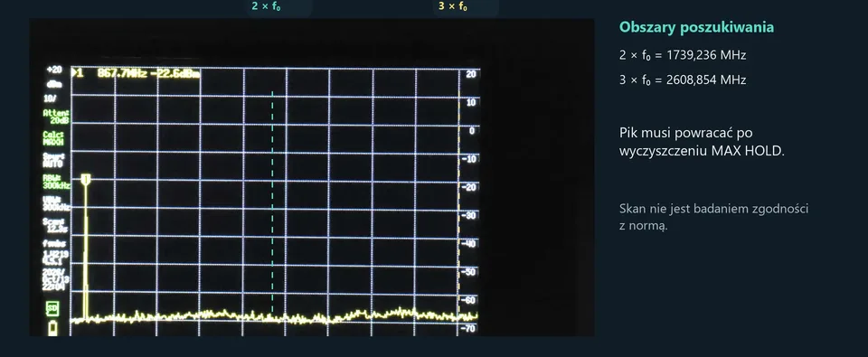Select the marker 1 flag on the peak

coord(86,179)
